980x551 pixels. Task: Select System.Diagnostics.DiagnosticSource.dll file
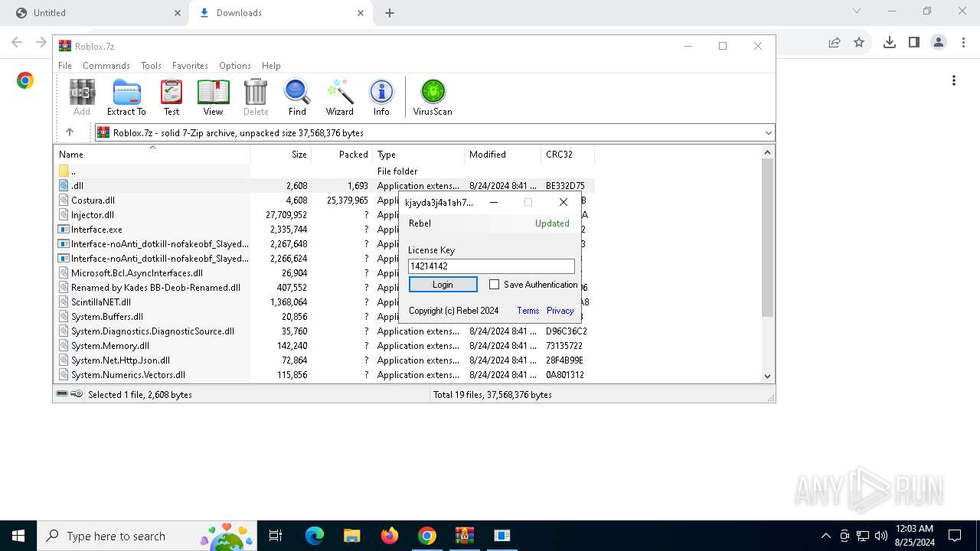click(152, 331)
